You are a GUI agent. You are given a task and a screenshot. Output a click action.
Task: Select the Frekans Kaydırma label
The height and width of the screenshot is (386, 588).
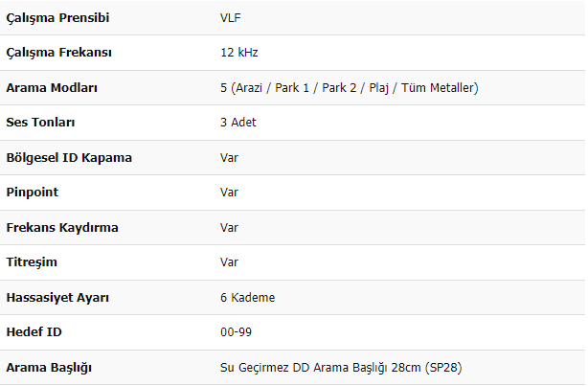pos(62,228)
